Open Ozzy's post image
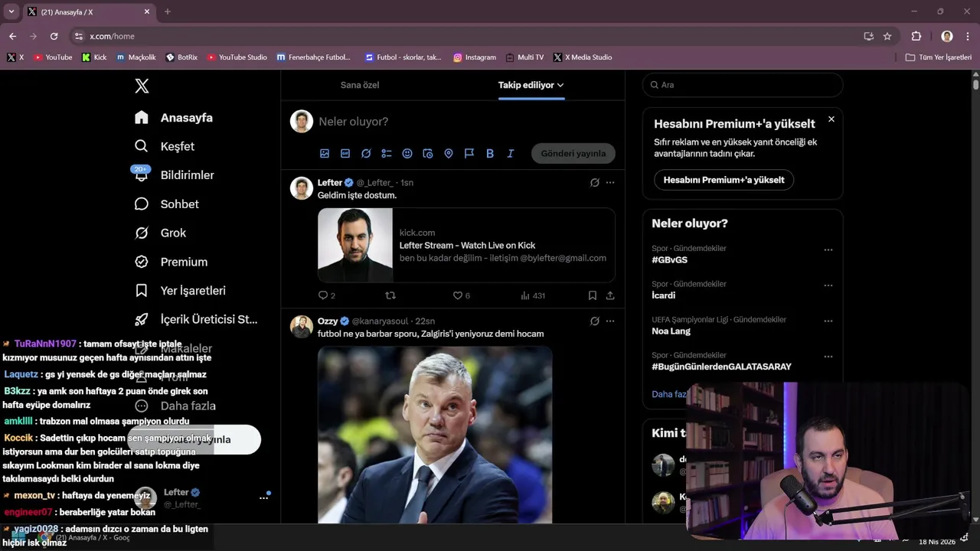This screenshot has height=551, width=980. click(x=435, y=435)
